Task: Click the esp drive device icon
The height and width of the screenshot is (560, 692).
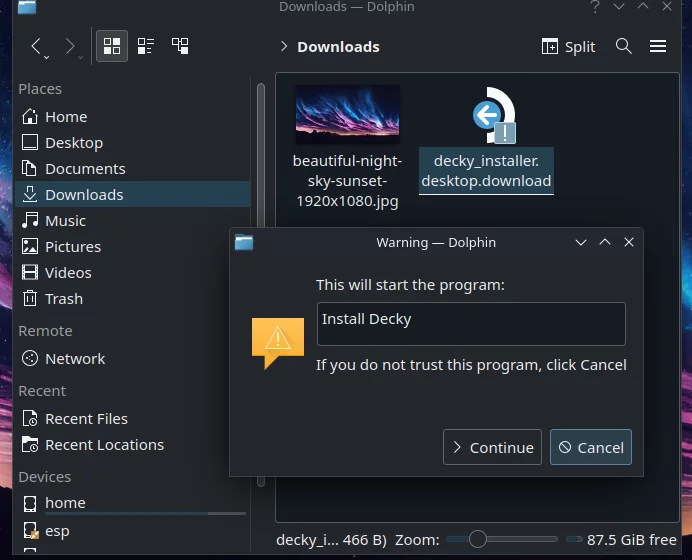Action: (x=30, y=530)
